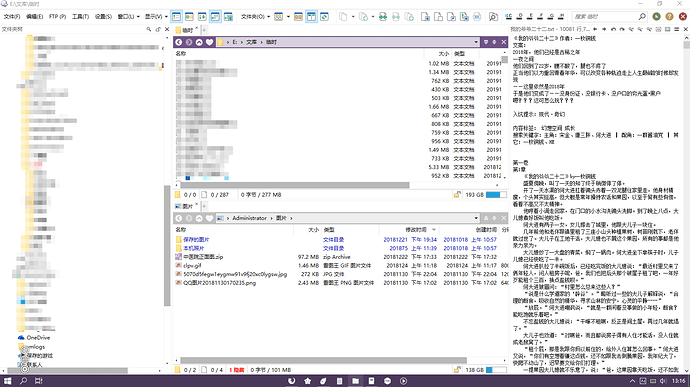This screenshot has width=690, height=387.
Task: Sort upper lister by 名称 column
Action: (181, 54)
